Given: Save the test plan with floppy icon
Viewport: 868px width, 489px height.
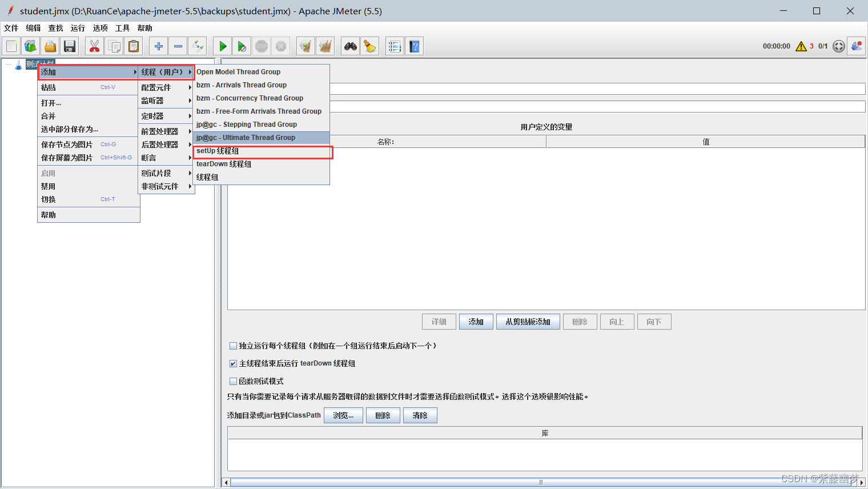Looking at the screenshot, I should click(x=70, y=46).
